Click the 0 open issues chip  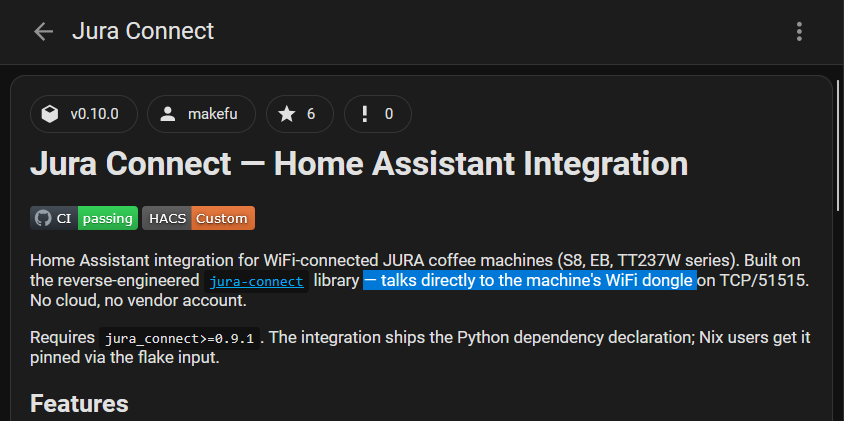click(x=378, y=114)
